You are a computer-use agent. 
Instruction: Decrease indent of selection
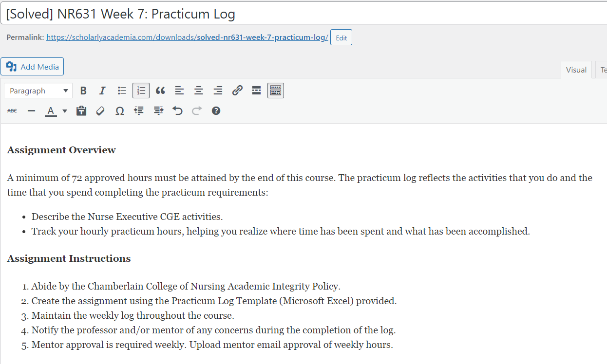139,111
